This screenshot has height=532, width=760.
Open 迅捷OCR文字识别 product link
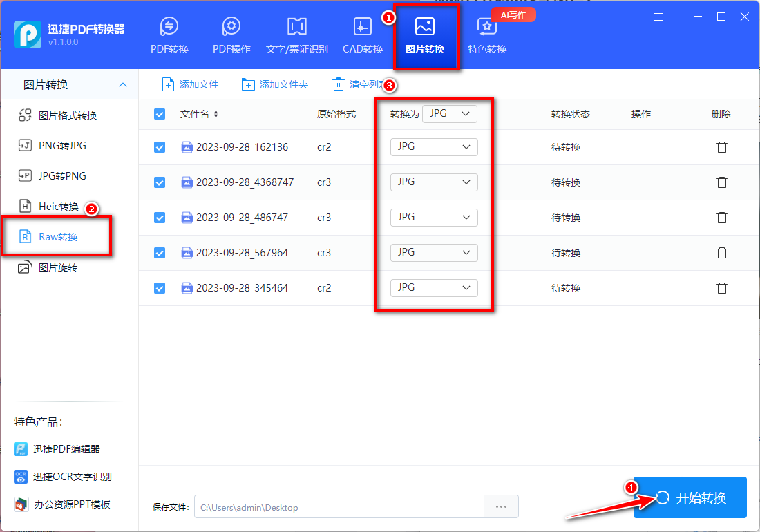click(x=62, y=477)
